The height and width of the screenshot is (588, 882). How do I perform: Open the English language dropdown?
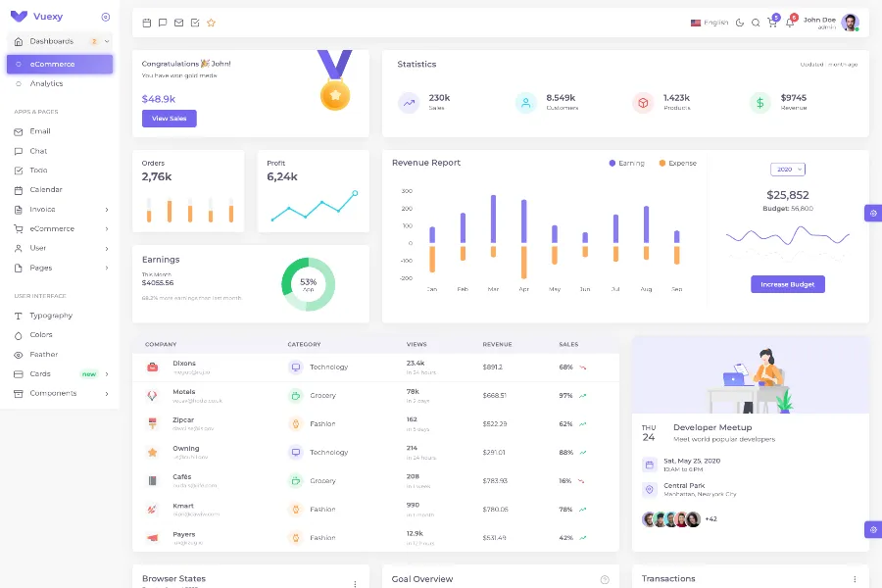point(710,23)
